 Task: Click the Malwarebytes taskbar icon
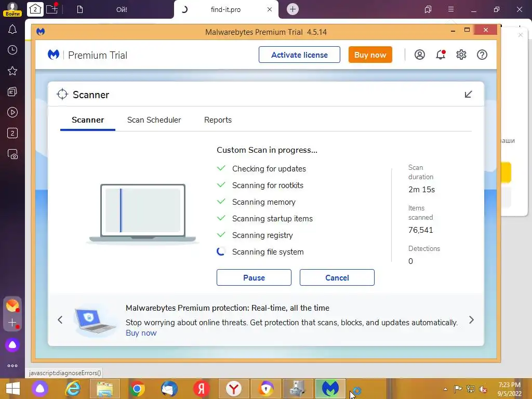point(330,389)
